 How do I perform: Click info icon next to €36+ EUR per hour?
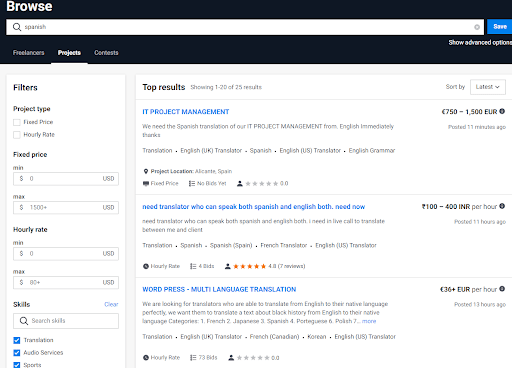point(502,289)
